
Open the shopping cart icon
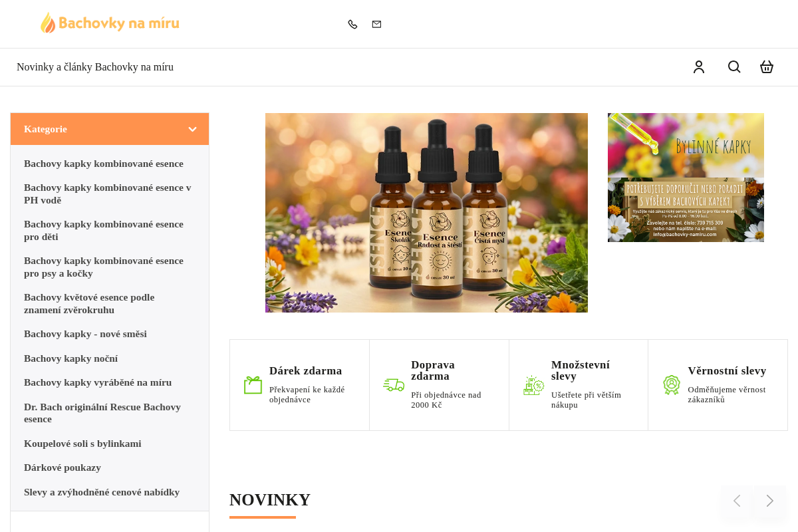pos(767,66)
